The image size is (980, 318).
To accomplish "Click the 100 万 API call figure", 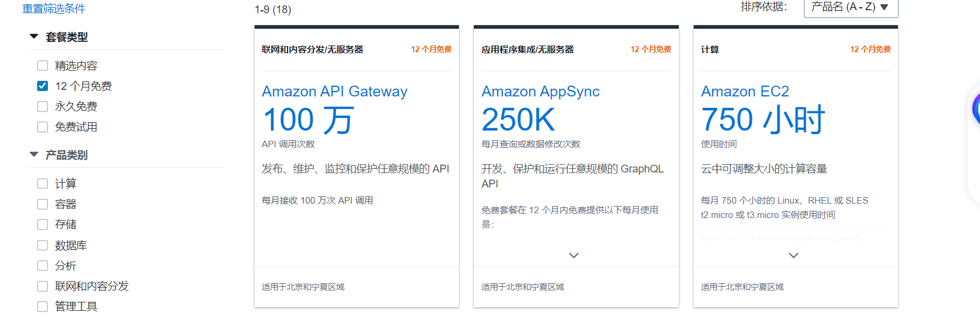I will (308, 120).
